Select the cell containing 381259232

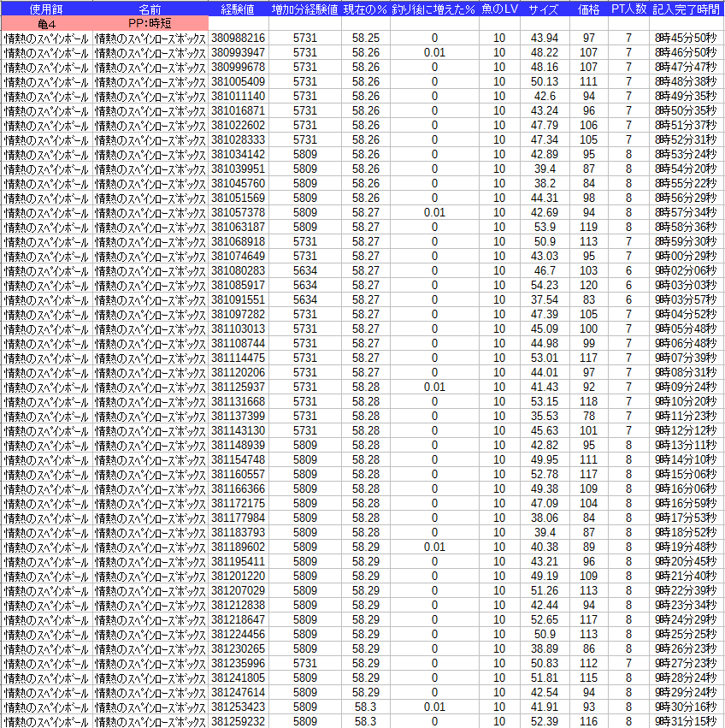click(x=238, y=721)
